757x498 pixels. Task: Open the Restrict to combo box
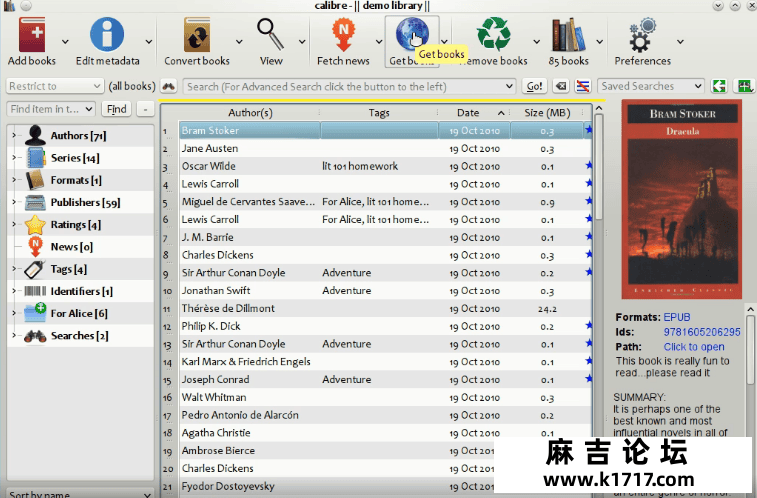55,86
